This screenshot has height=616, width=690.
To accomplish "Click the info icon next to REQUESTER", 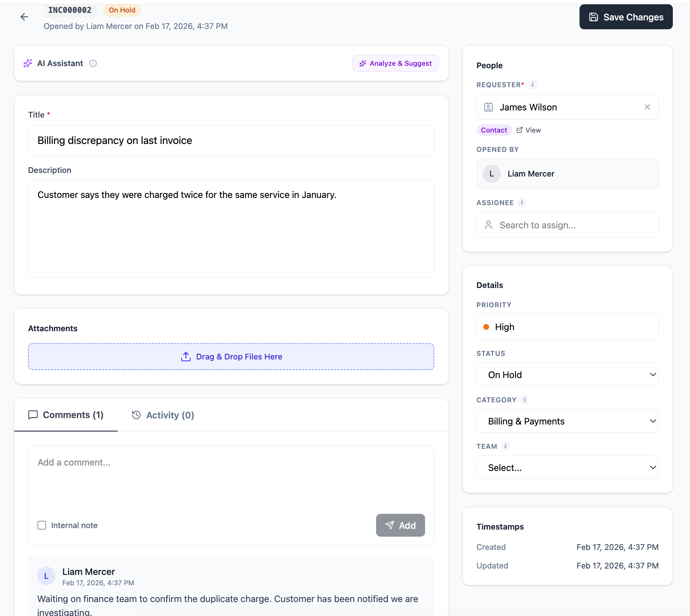I will pos(533,85).
